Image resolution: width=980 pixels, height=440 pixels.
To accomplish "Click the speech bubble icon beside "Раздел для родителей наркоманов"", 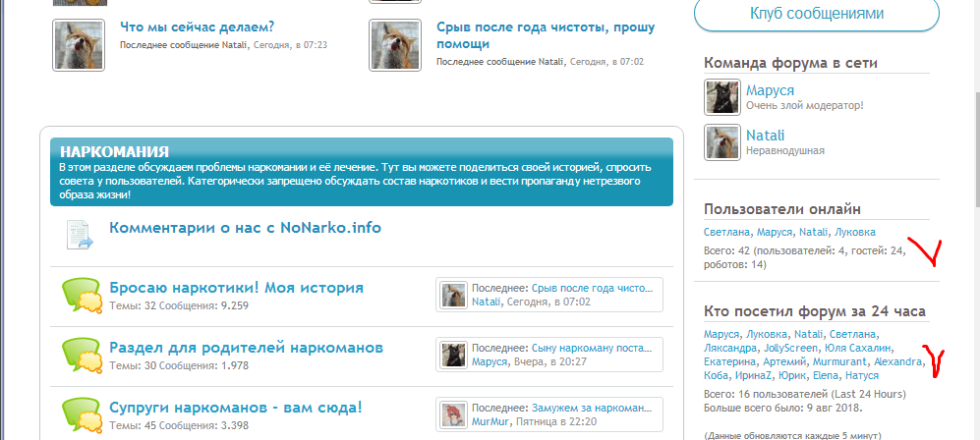I will [82, 356].
